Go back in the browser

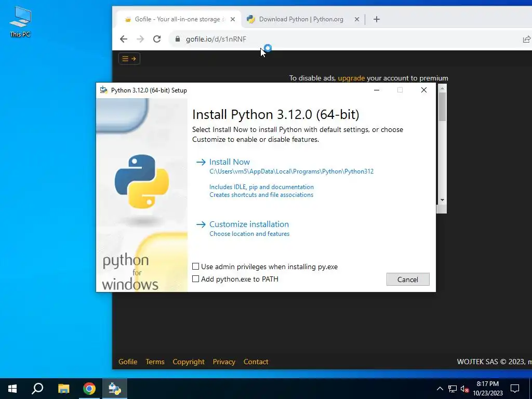pyautogui.click(x=124, y=39)
